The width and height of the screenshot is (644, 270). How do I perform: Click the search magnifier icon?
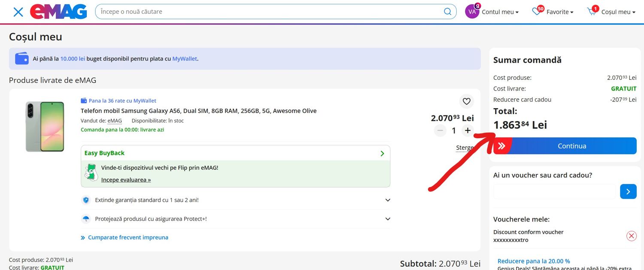[447, 12]
